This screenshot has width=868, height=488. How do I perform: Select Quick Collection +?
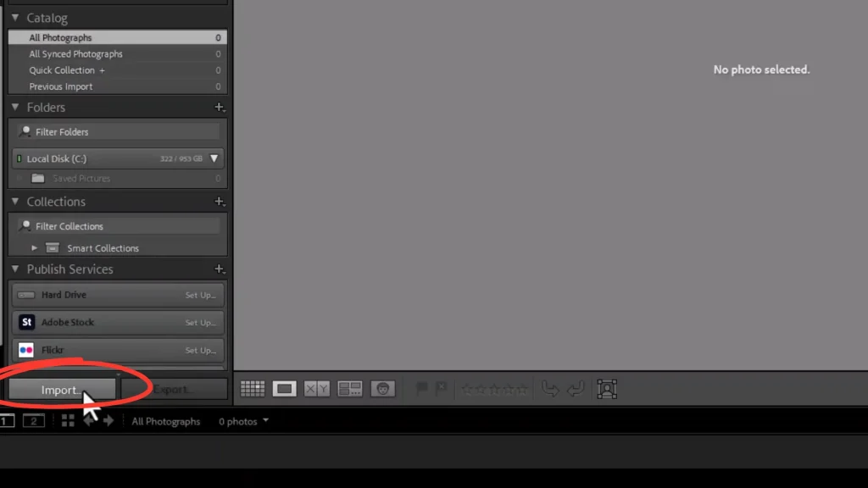click(x=117, y=70)
